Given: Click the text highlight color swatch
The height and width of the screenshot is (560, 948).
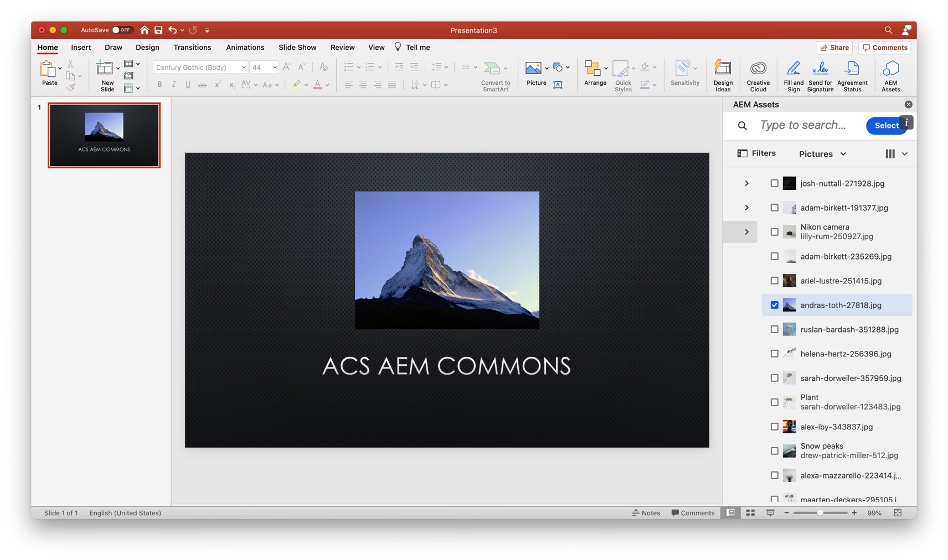Looking at the screenshot, I should (297, 85).
